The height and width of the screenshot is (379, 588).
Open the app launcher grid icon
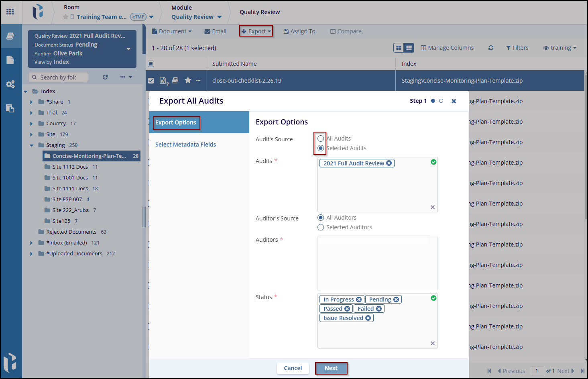10,12
